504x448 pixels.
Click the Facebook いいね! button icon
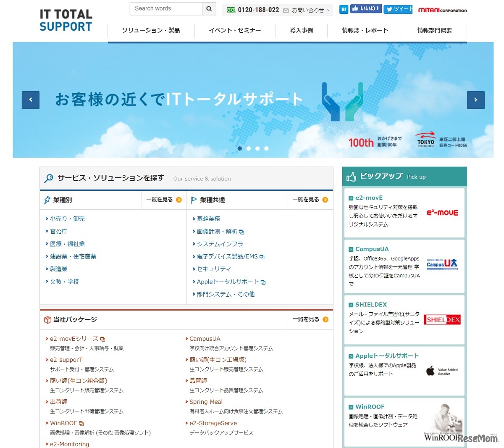[365, 9]
